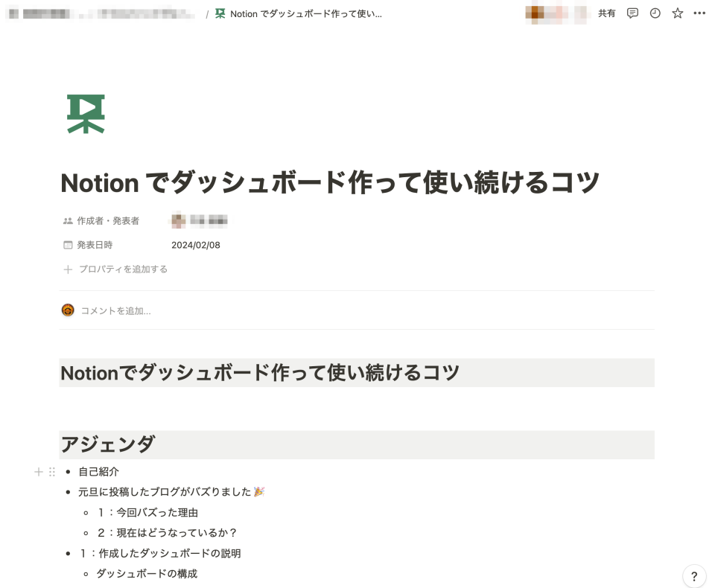Favorite this page using the star icon

click(x=676, y=13)
